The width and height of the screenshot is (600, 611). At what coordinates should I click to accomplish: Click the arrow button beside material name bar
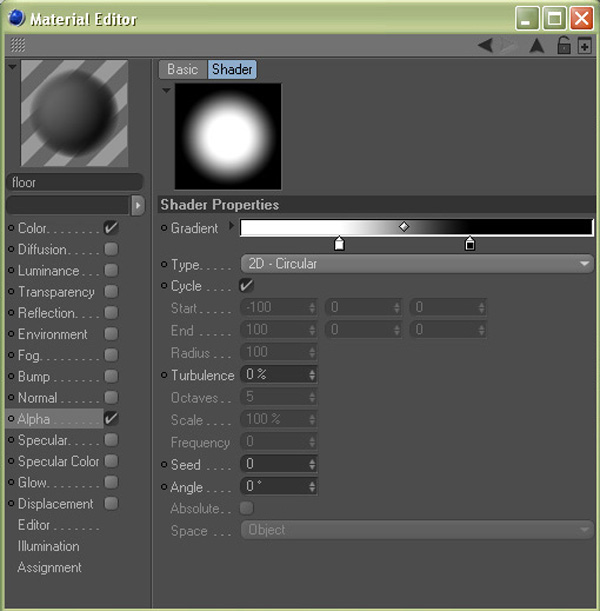[x=138, y=205]
